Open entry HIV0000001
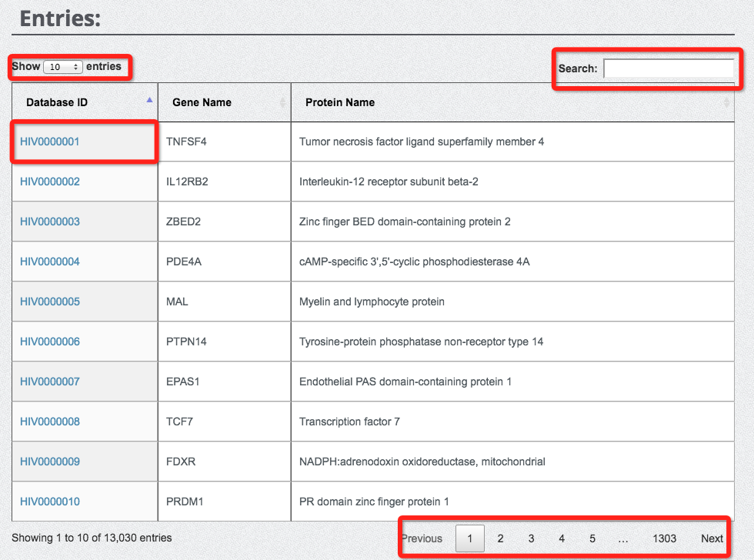The width and height of the screenshot is (754, 560). [x=50, y=142]
